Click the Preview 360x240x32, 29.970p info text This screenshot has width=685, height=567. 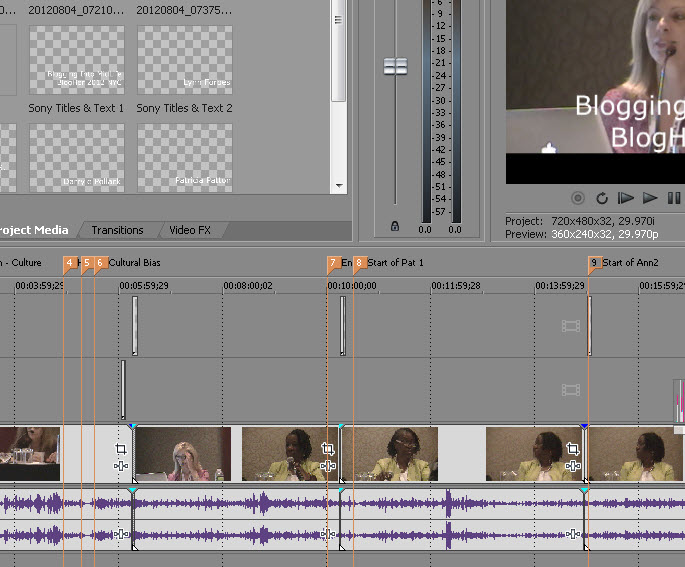(582, 234)
